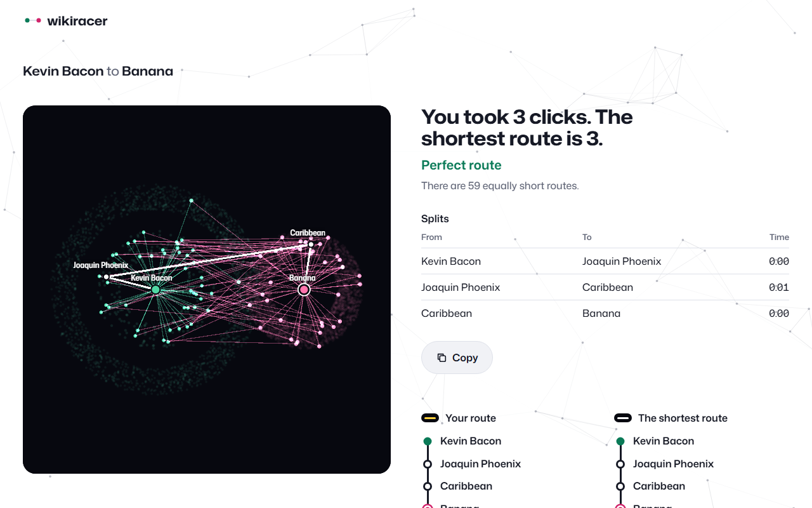Click the white shortest route legend swatch
This screenshot has height=508, width=812.
tap(623, 418)
